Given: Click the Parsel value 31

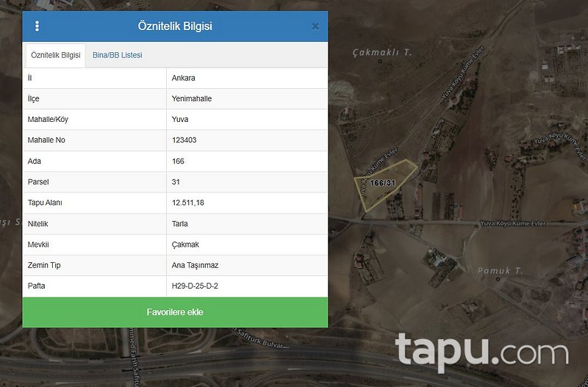Looking at the screenshot, I should (x=176, y=181).
